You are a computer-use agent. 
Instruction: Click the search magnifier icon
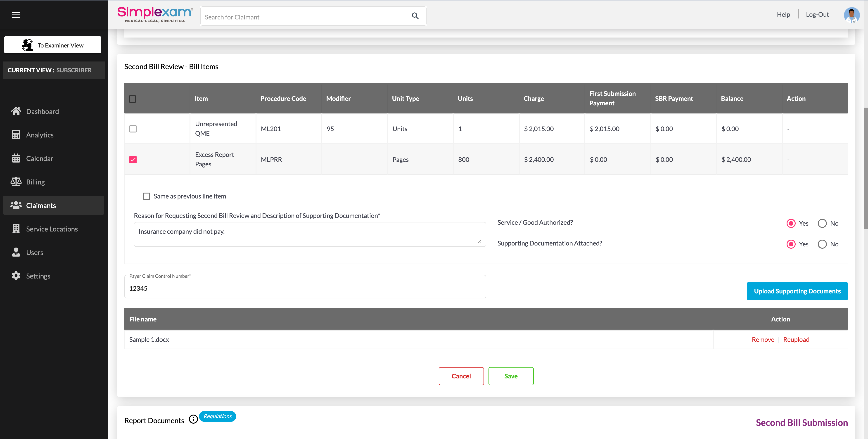tap(415, 16)
